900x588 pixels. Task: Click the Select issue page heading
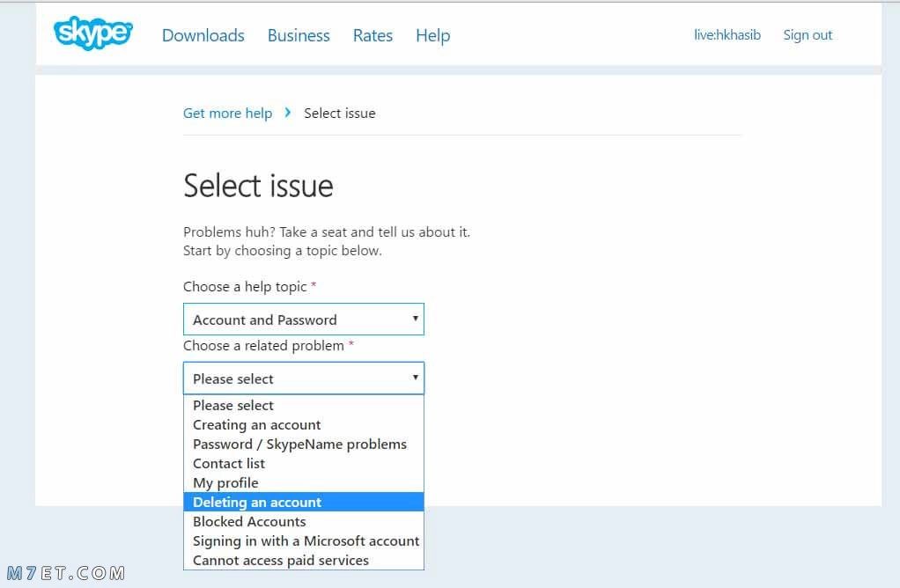[x=258, y=186]
